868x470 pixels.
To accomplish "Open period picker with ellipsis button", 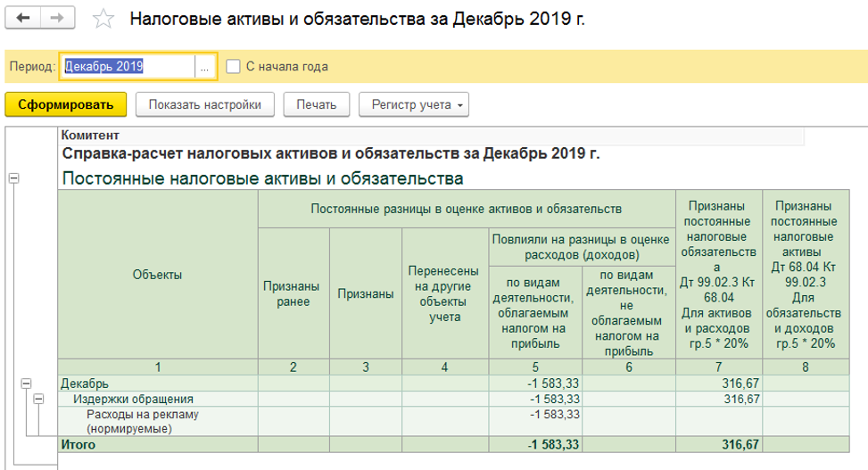I will pos(205,66).
